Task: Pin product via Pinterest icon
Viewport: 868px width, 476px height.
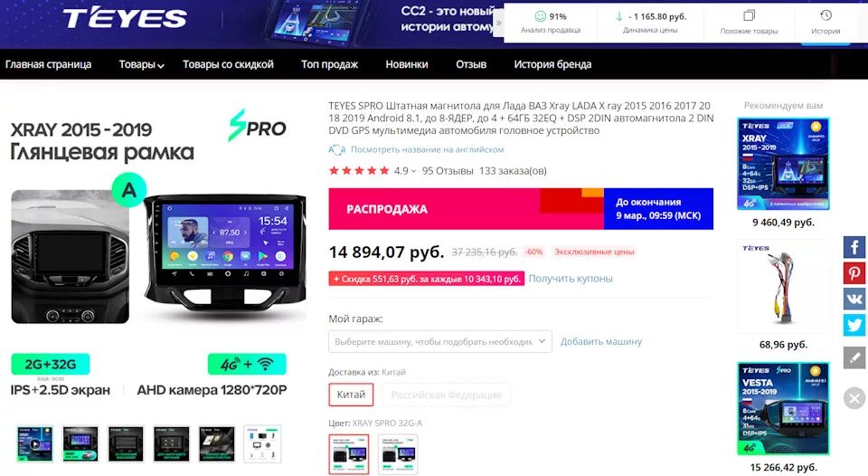Action: click(x=854, y=273)
